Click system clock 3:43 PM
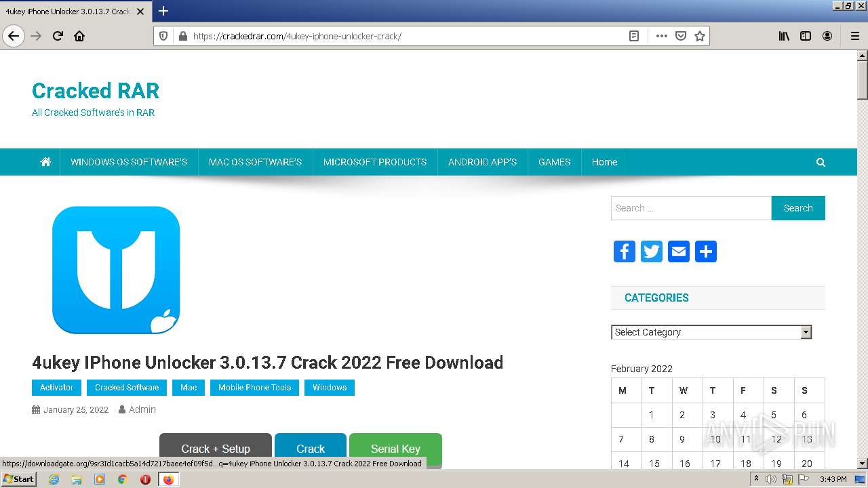 (x=833, y=479)
